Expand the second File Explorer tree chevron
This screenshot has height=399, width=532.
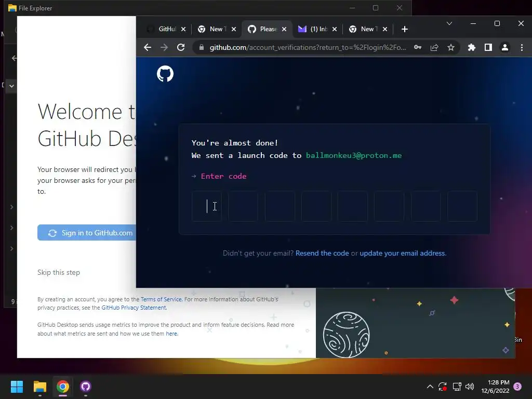[11, 228]
